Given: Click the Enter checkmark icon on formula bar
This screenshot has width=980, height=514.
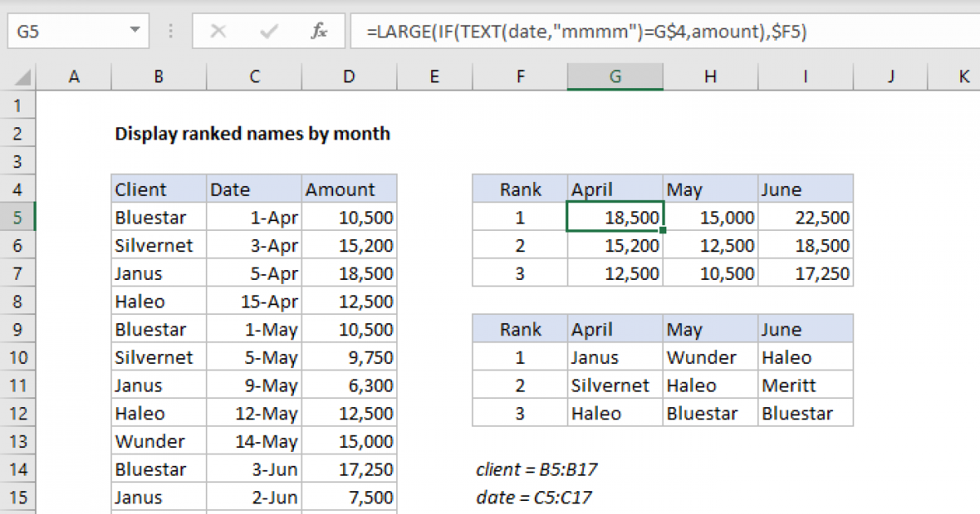Looking at the screenshot, I should click(268, 31).
